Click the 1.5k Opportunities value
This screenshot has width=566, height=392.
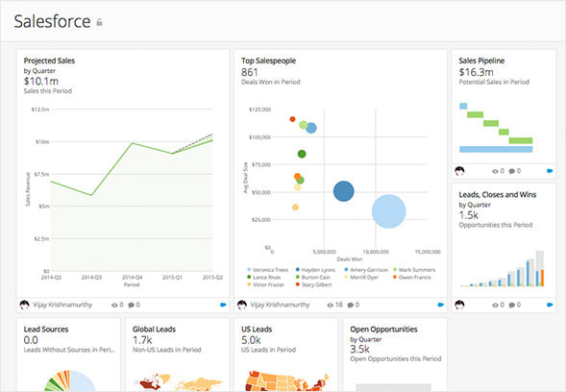pyautogui.click(x=469, y=215)
